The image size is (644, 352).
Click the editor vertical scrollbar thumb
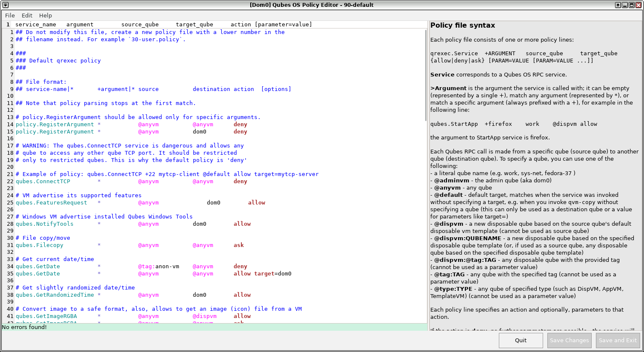426,75
